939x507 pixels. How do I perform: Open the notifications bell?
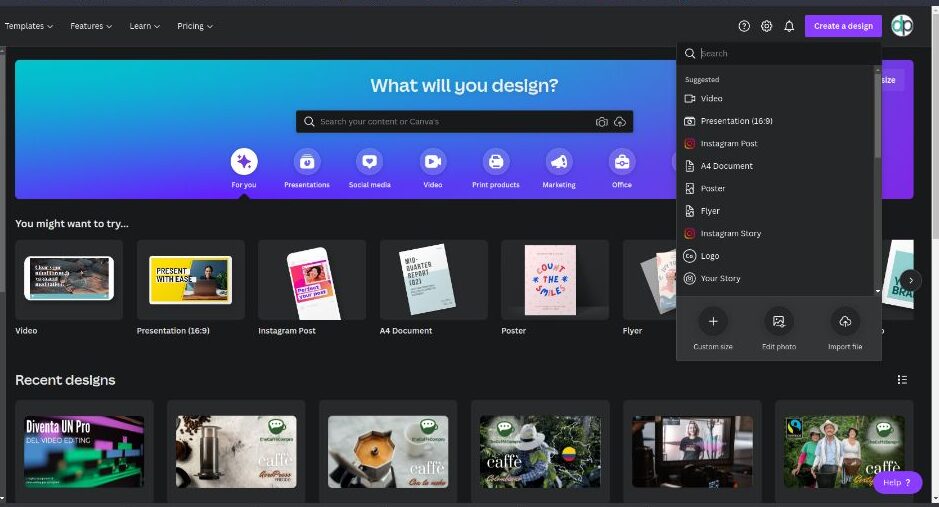click(789, 26)
